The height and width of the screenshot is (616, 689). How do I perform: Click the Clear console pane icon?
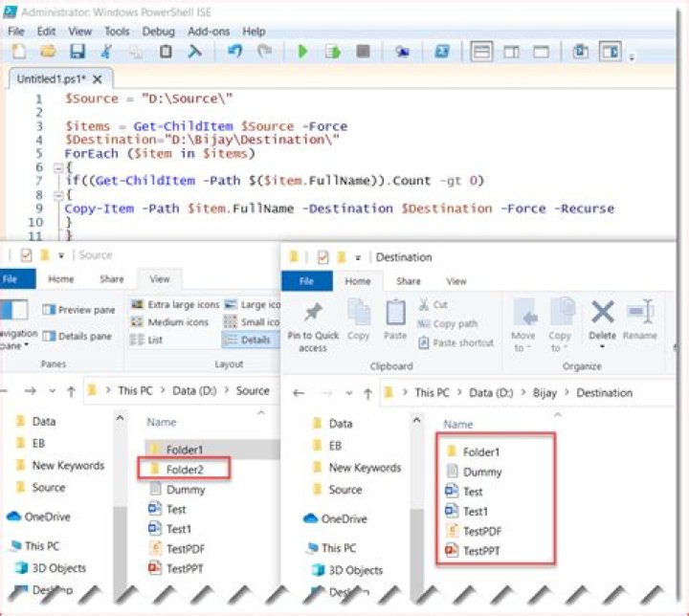tap(194, 52)
